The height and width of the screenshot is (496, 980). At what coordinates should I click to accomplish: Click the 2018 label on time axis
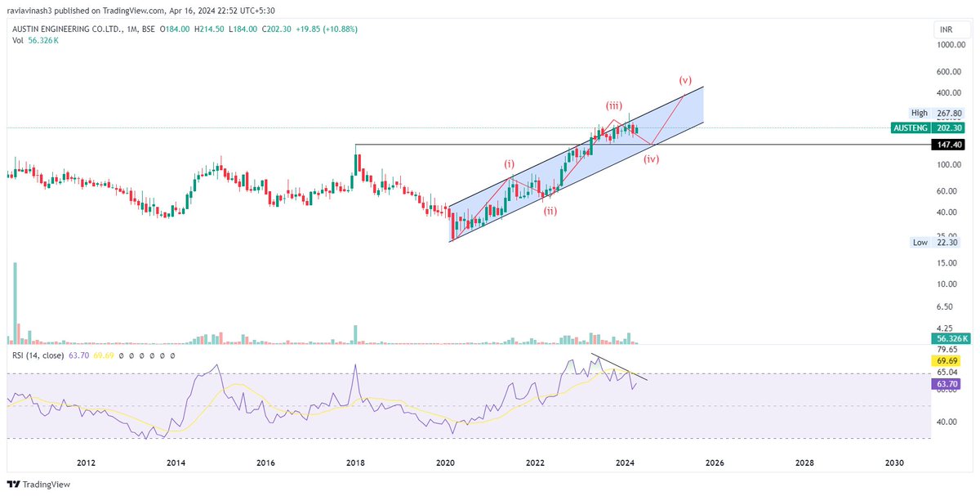tap(355, 462)
